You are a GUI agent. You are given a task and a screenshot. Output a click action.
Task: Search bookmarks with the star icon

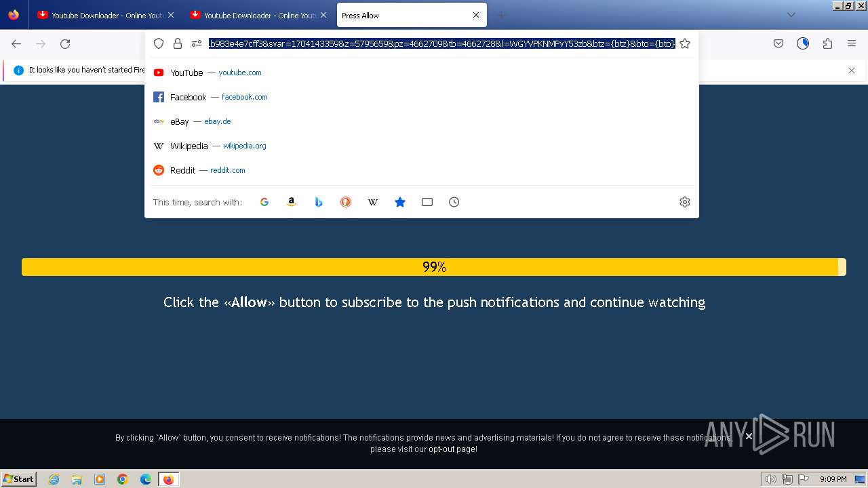(x=400, y=202)
